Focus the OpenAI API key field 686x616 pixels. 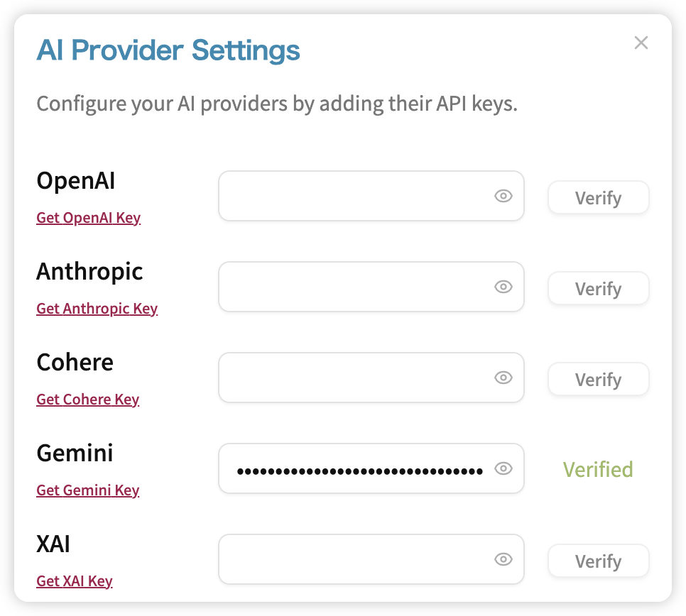[371, 196]
